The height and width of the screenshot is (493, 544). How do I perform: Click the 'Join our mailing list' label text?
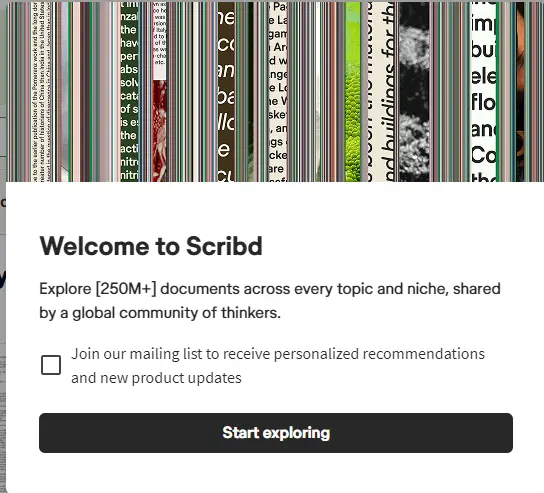(x=278, y=366)
